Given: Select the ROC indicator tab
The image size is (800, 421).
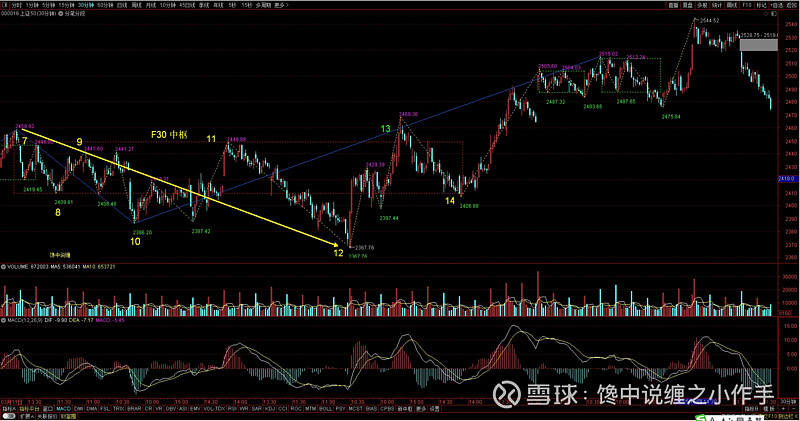Looking at the screenshot, I should [x=296, y=409].
